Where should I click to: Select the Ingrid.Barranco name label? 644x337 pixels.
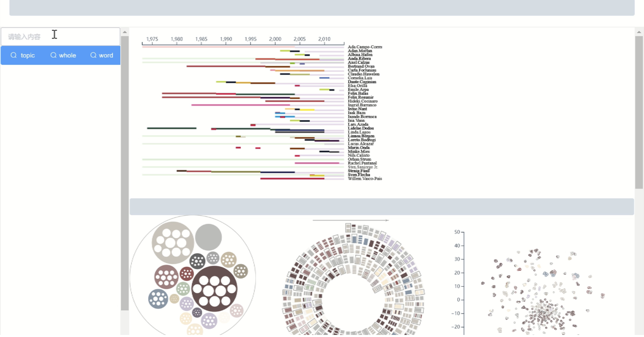click(362, 105)
